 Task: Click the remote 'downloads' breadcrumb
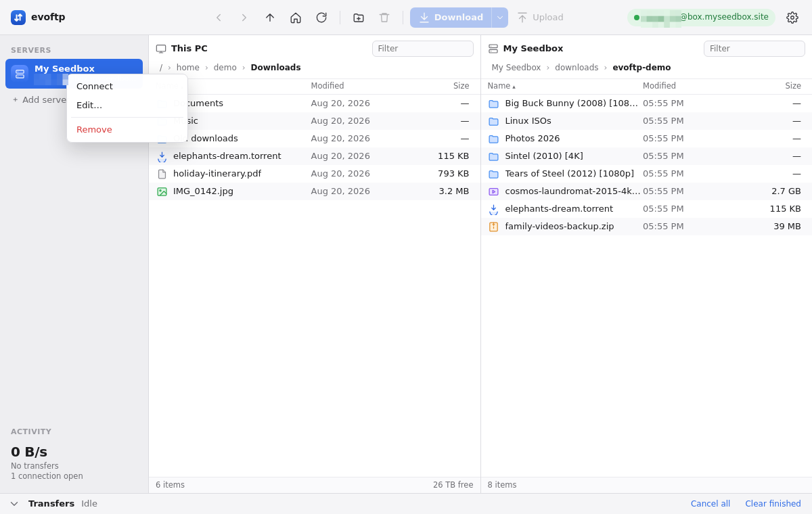click(x=577, y=68)
